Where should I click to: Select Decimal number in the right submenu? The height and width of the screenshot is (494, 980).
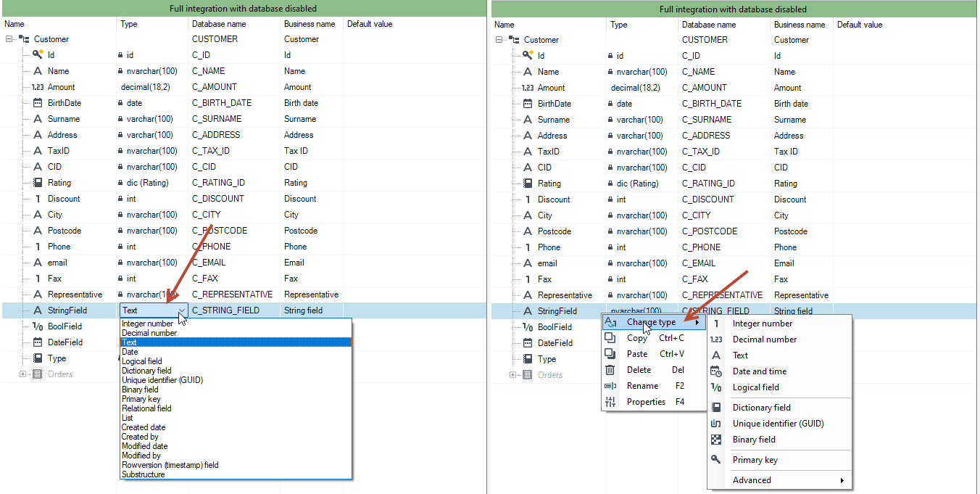779,339
